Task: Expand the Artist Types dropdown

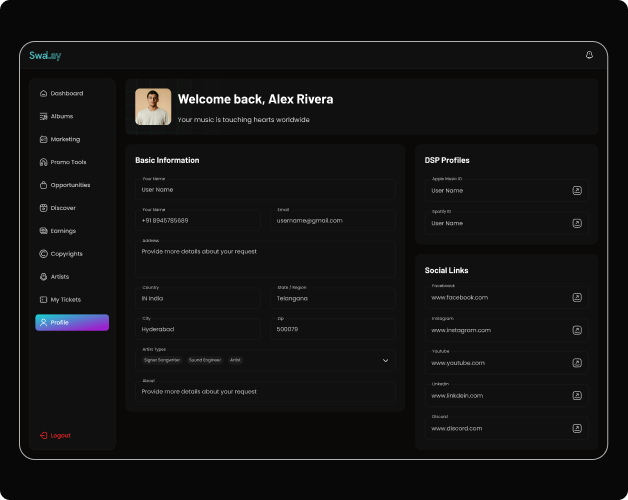Action: (385, 360)
